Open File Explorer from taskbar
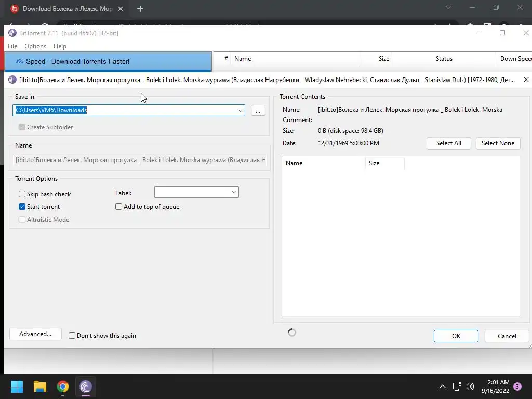This screenshot has height=399, width=532. click(x=39, y=387)
